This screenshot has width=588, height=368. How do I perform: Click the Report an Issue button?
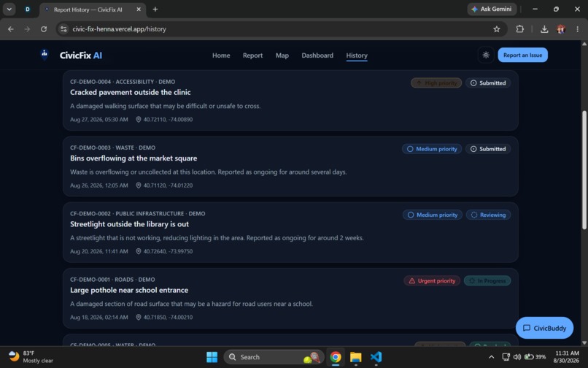pos(522,55)
